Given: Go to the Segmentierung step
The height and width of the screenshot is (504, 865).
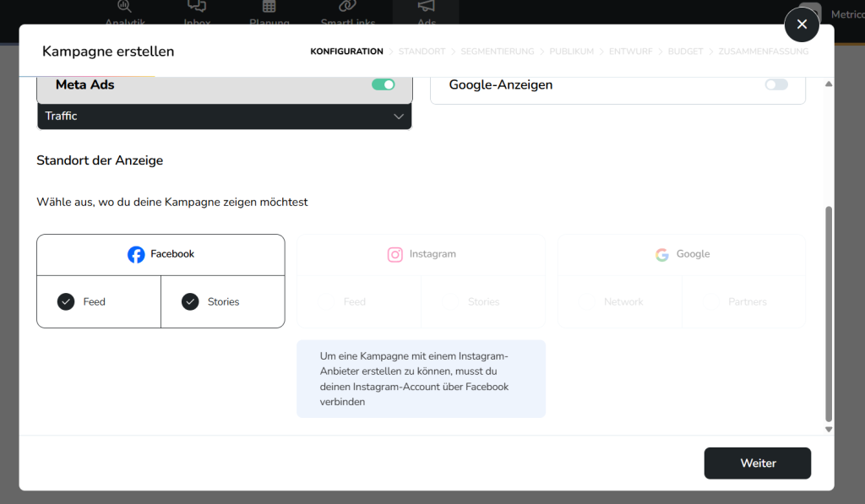Looking at the screenshot, I should coord(497,51).
